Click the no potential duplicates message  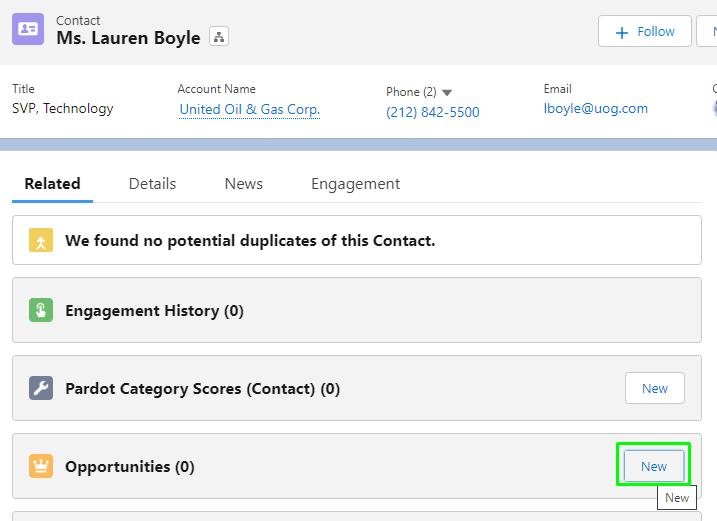click(x=250, y=241)
